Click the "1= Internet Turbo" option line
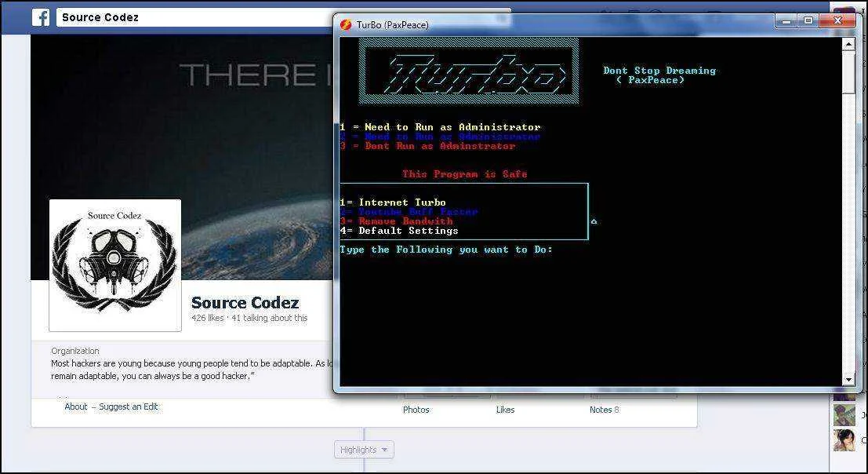Viewport: 868px width, 474px height. (393, 202)
